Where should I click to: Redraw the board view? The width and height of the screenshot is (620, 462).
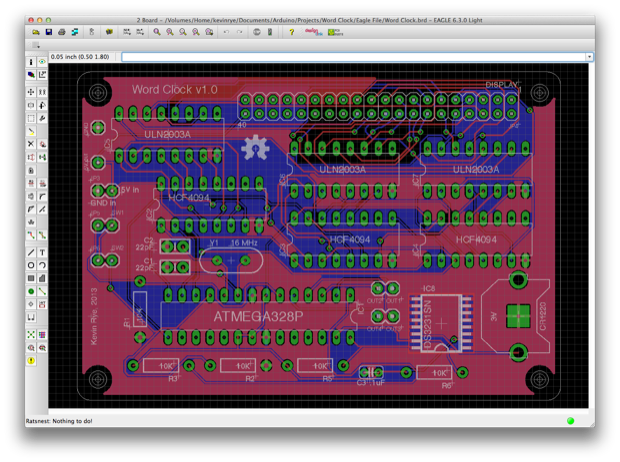coord(196,32)
